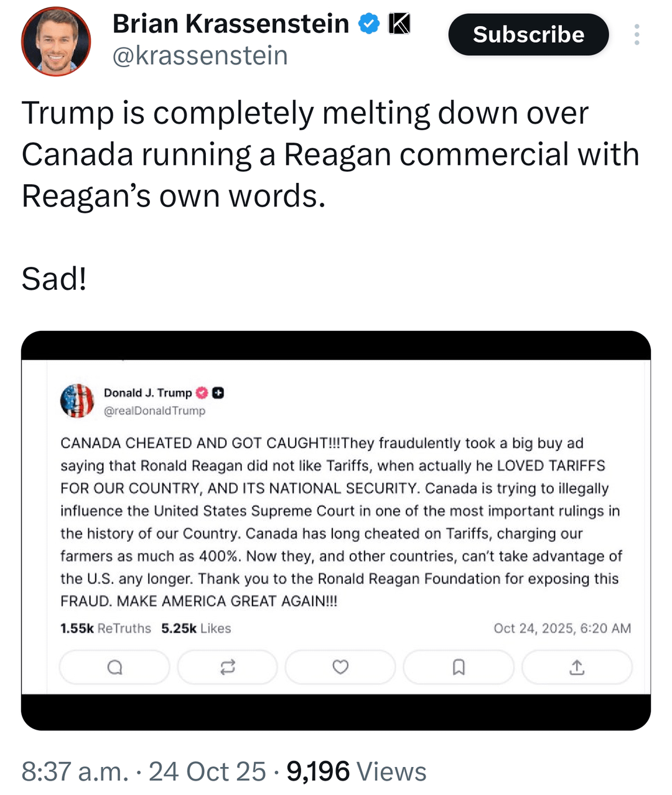This screenshot has height=795, width=672.
Task: Like the post with heart icon
Action: pyautogui.click(x=340, y=667)
